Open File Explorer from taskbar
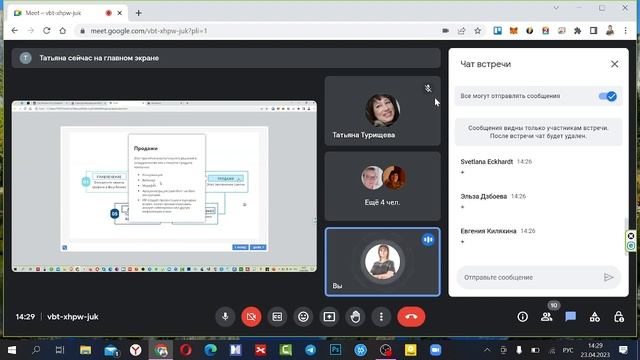Screen dimensions: 640x360 tap(85, 350)
